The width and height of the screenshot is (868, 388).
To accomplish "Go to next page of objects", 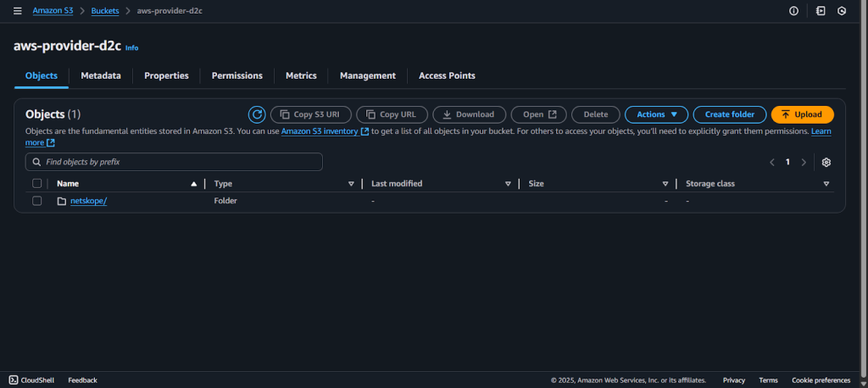I will tap(804, 162).
